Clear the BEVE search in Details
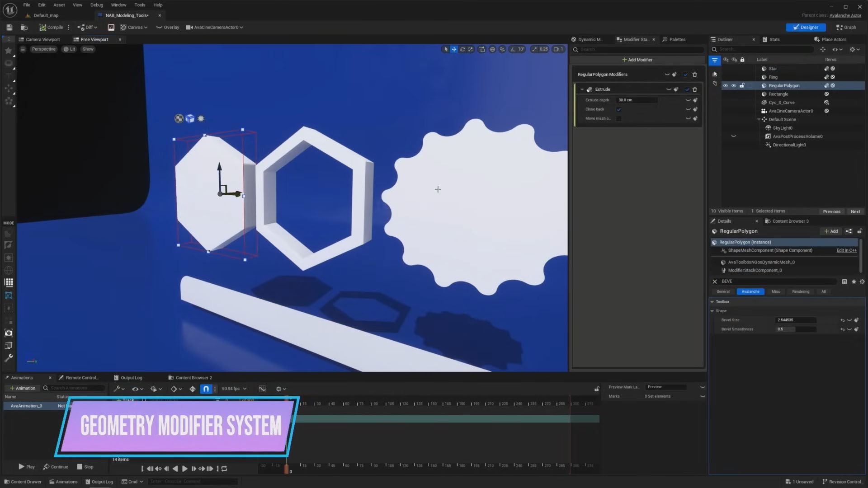The width and height of the screenshot is (868, 488). click(x=715, y=282)
